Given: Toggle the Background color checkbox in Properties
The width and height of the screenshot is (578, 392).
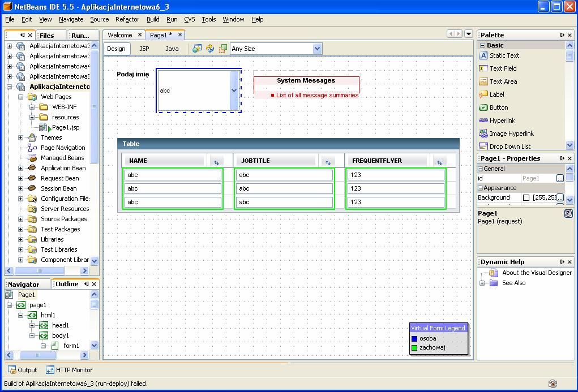Looking at the screenshot, I should tap(526, 197).
